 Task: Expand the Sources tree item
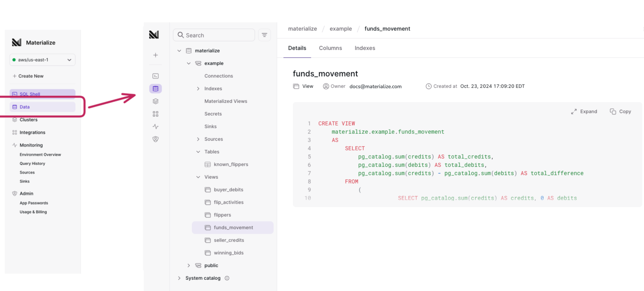click(x=199, y=139)
